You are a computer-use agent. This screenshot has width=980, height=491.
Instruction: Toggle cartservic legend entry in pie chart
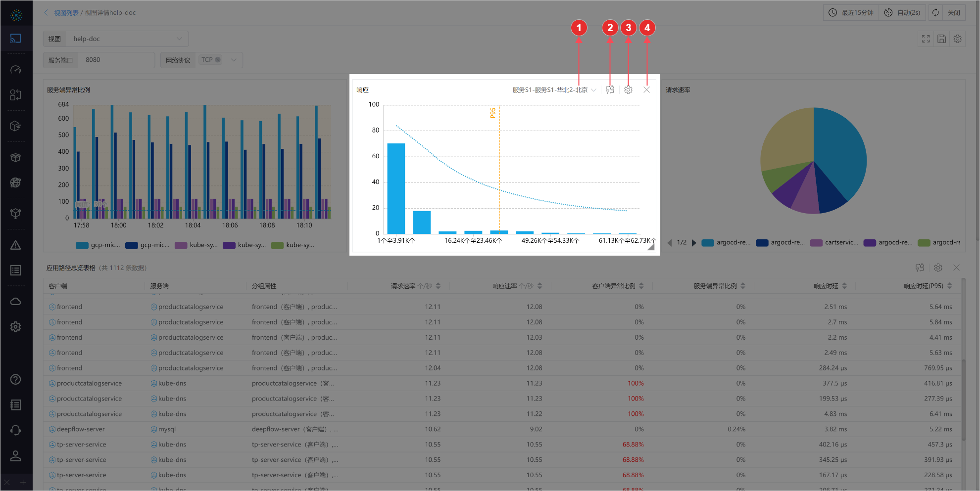pyautogui.click(x=834, y=243)
